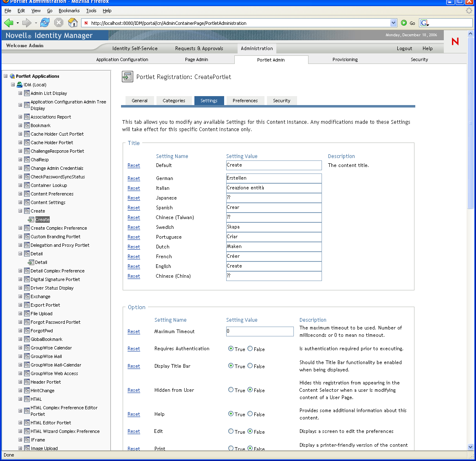
Task: Click the Admin List Display portlet icon
Action: [27, 93]
